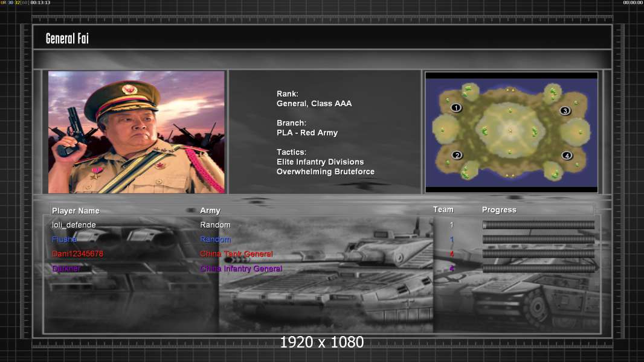Screen dimensions: 644x362
Task: Click the China Infantry General army entry
Action: click(241, 268)
